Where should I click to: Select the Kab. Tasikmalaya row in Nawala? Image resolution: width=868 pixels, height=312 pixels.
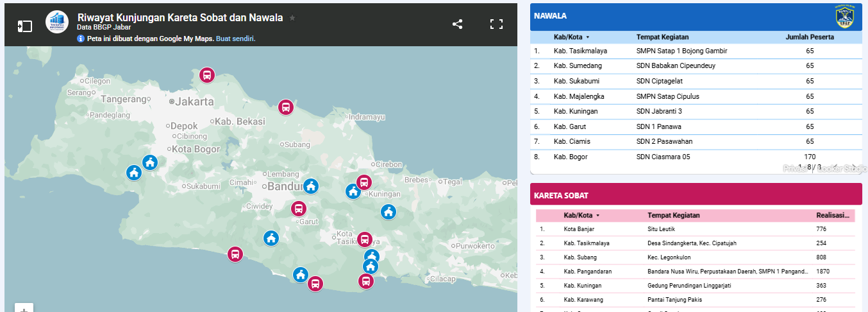point(580,51)
